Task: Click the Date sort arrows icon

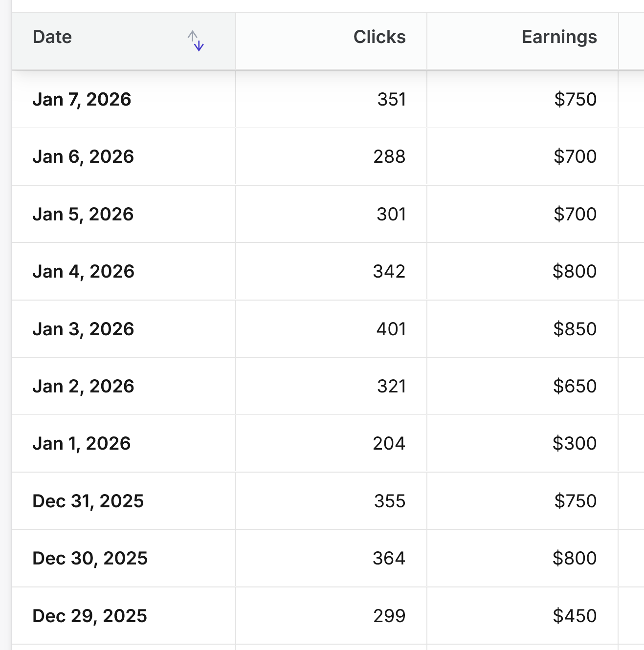Action: click(x=196, y=41)
